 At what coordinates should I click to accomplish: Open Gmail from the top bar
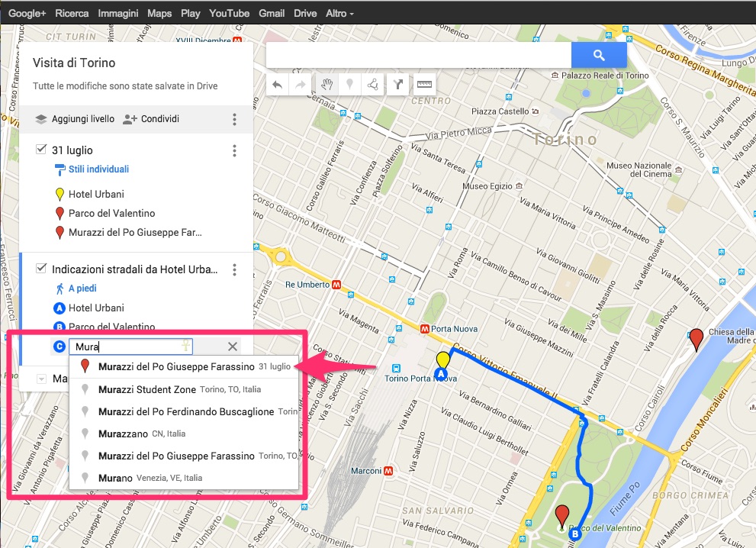(272, 14)
